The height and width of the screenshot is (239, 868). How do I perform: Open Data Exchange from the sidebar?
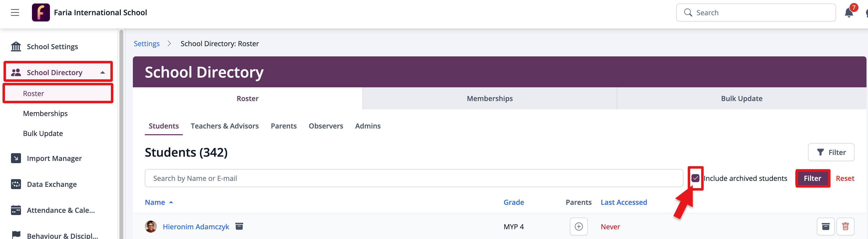point(51,184)
